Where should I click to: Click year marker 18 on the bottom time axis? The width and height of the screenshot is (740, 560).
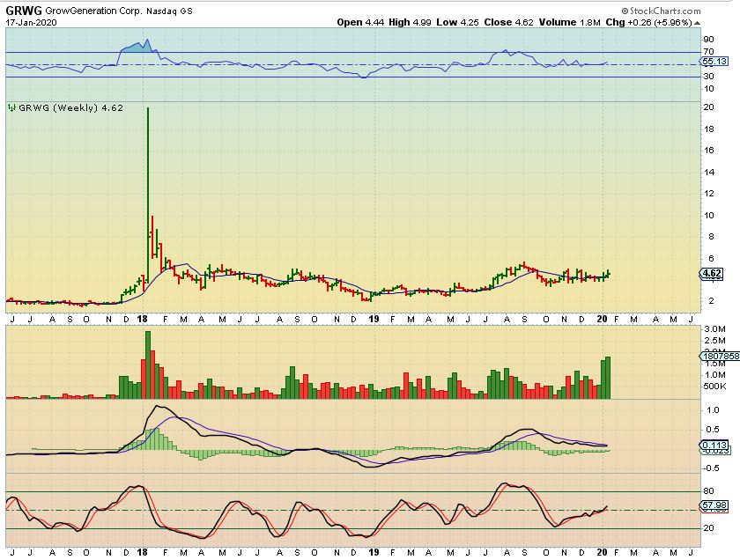pyautogui.click(x=142, y=552)
